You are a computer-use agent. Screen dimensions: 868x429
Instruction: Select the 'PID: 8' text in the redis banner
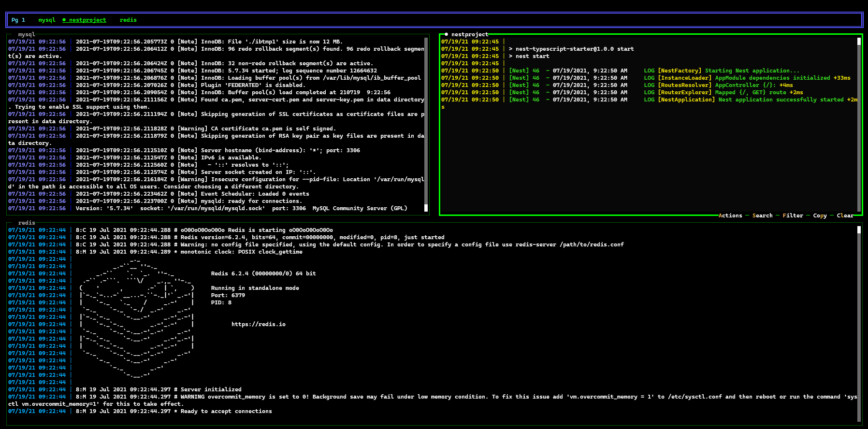[221, 302]
